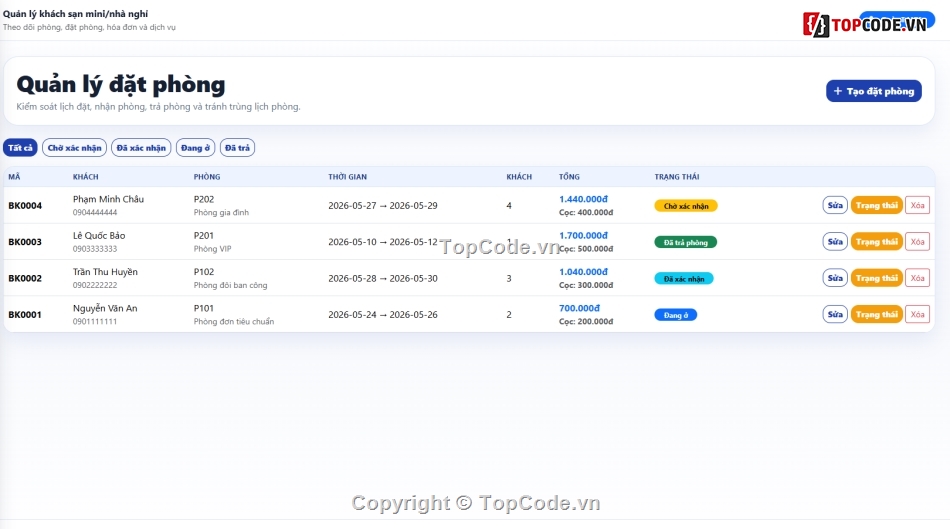Viewport: 950px width, 529px height.
Task: Click phone number 0902222222
Action: tap(95, 285)
